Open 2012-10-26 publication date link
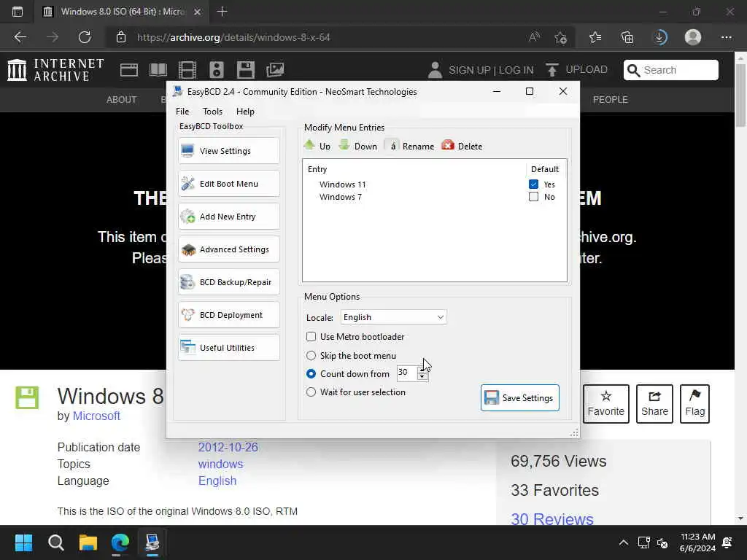Image resolution: width=747 pixels, height=560 pixels. coord(228,447)
